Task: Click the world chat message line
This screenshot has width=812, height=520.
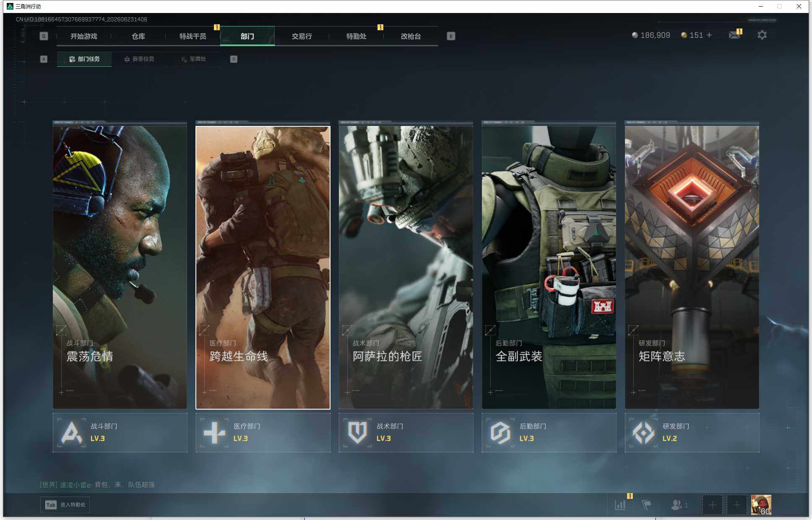Action: [97, 485]
